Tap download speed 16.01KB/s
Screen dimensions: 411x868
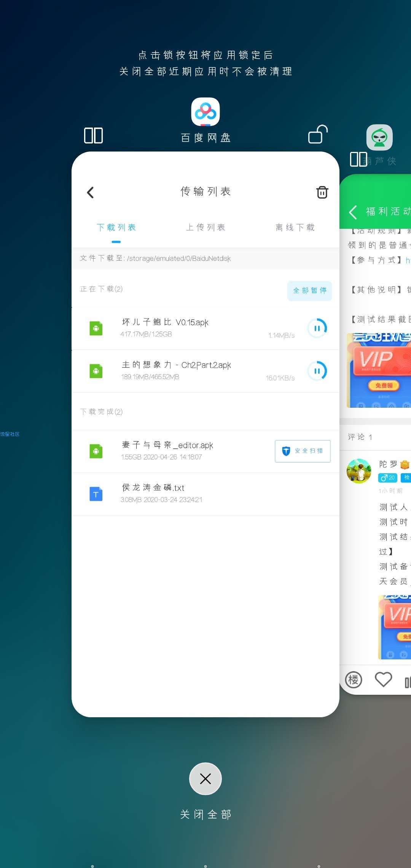pos(280,378)
